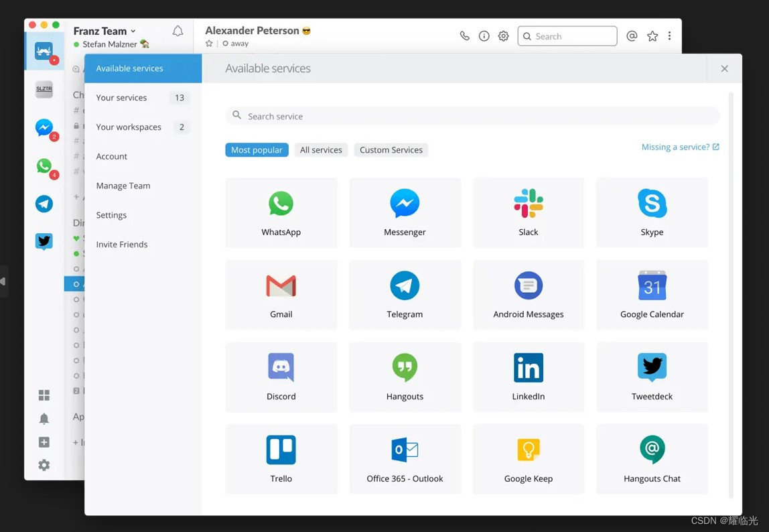Switch to Twitter in the left sidebar
Image resolution: width=769 pixels, height=532 pixels.
coord(44,241)
